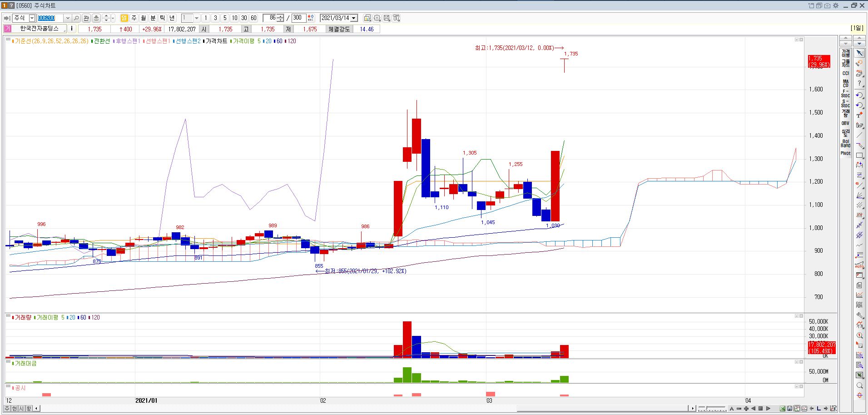Click the candle count spinner arrows
868x415 pixels.
280,18
